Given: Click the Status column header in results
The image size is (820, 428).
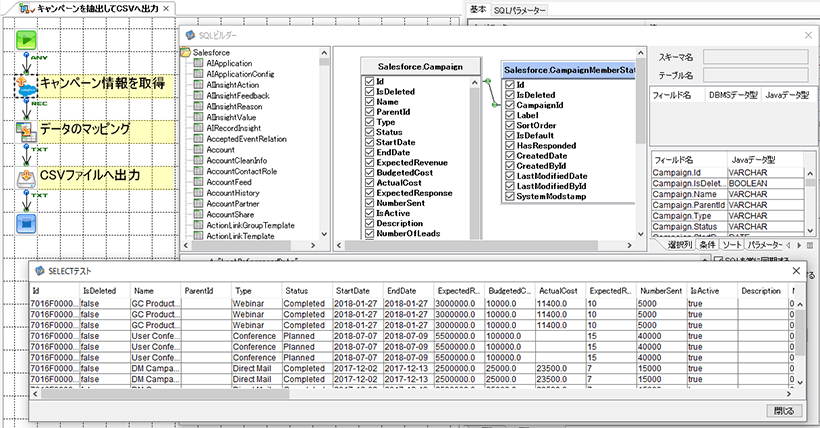Looking at the screenshot, I should (307, 291).
